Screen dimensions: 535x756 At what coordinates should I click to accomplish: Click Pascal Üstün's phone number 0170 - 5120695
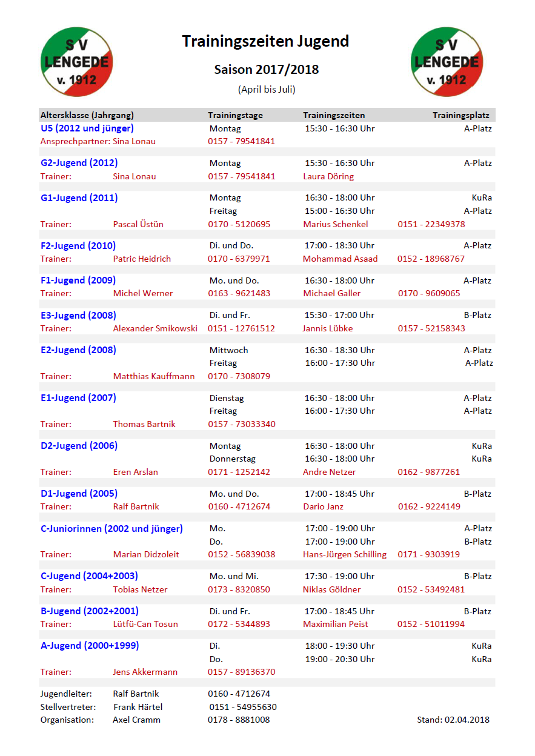[x=239, y=224]
